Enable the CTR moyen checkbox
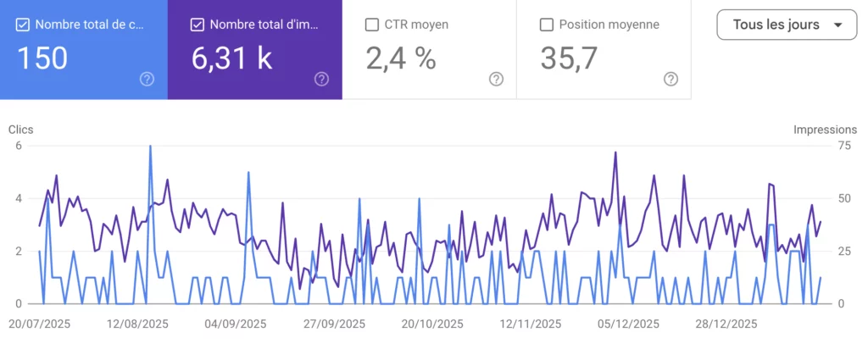 coord(371,25)
